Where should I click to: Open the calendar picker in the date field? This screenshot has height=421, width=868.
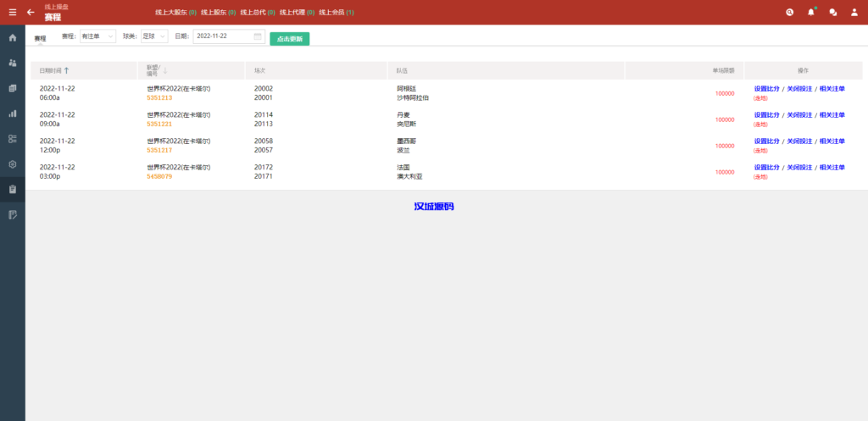coord(258,36)
